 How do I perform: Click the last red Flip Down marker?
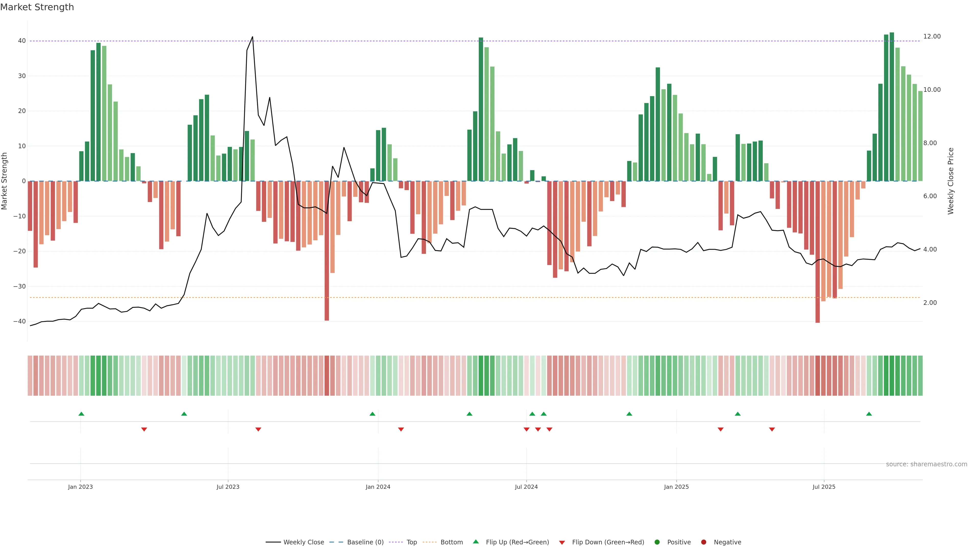pyautogui.click(x=772, y=429)
